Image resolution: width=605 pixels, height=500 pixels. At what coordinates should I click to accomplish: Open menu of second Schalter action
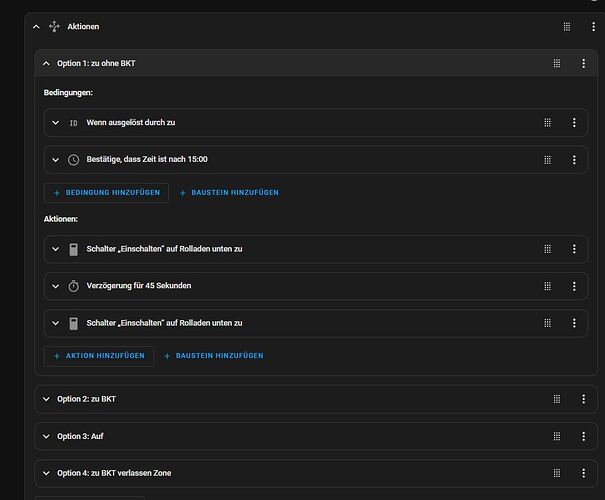(574, 323)
